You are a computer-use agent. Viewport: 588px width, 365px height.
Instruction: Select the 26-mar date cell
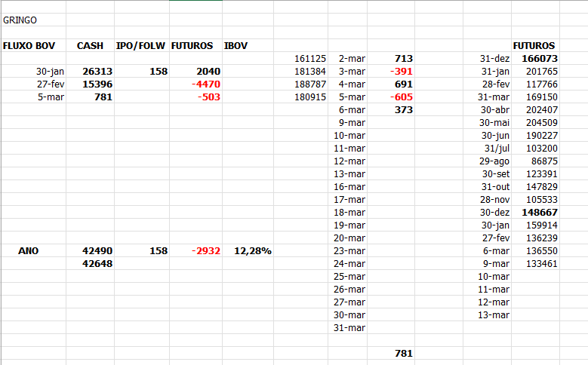point(349,290)
